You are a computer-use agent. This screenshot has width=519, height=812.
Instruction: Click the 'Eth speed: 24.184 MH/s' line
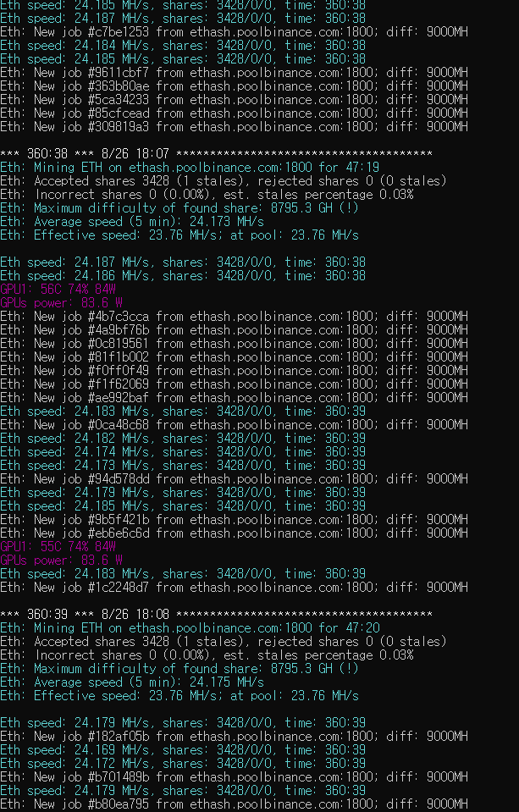(183, 46)
